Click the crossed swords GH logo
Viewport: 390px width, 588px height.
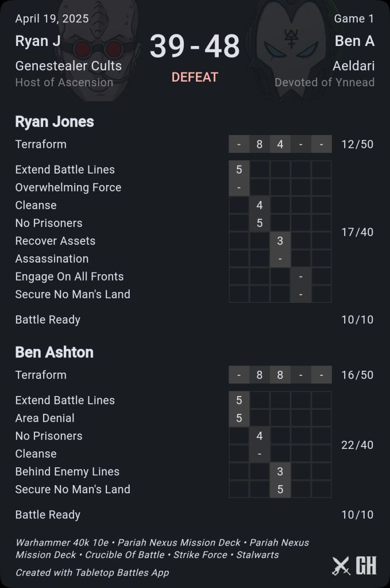[x=354, y=566]
